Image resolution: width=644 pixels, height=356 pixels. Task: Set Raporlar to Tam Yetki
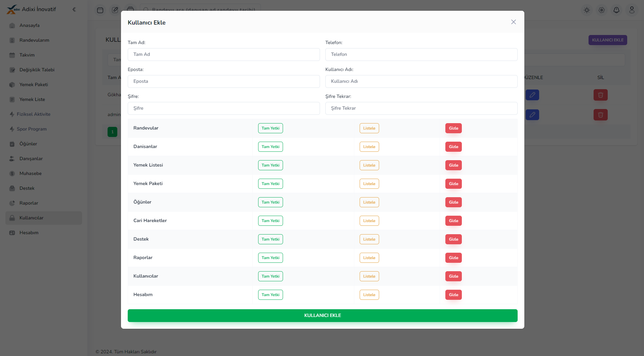coord(271,258)
